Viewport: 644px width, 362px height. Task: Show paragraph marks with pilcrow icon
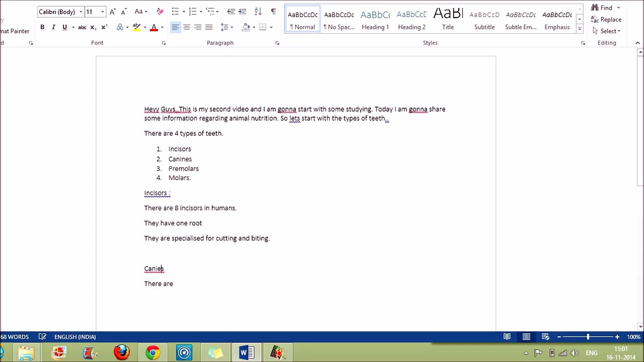[273, 12]
